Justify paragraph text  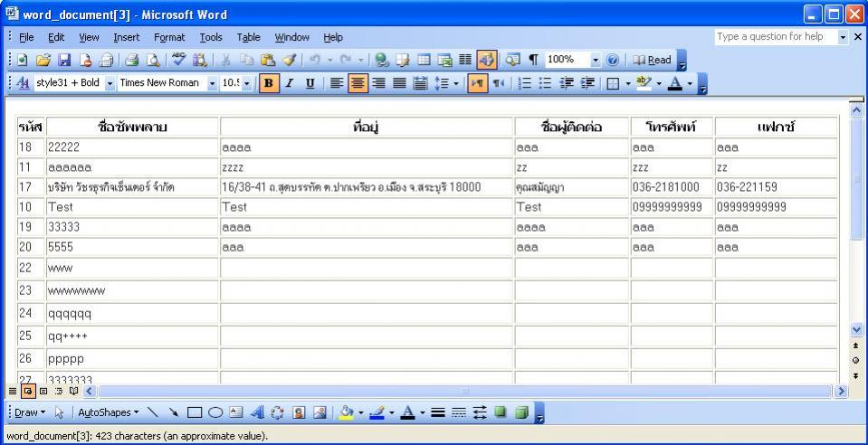tap(400, 83)
